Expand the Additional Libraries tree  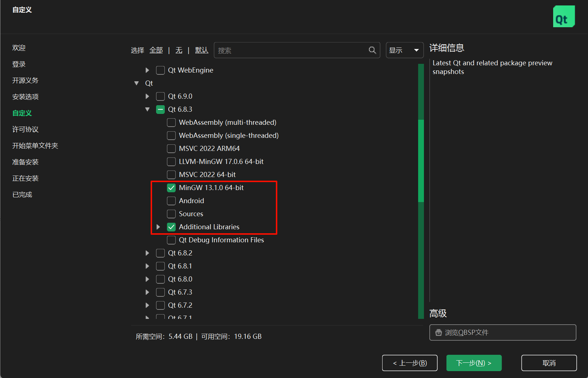pyautogui.click(x=158, y=227)
